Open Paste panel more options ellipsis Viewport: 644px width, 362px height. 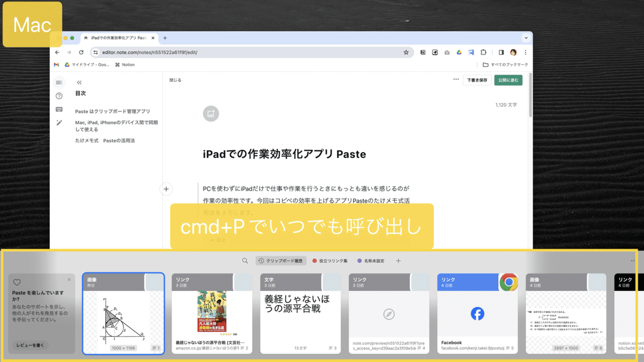coord(633,261)
